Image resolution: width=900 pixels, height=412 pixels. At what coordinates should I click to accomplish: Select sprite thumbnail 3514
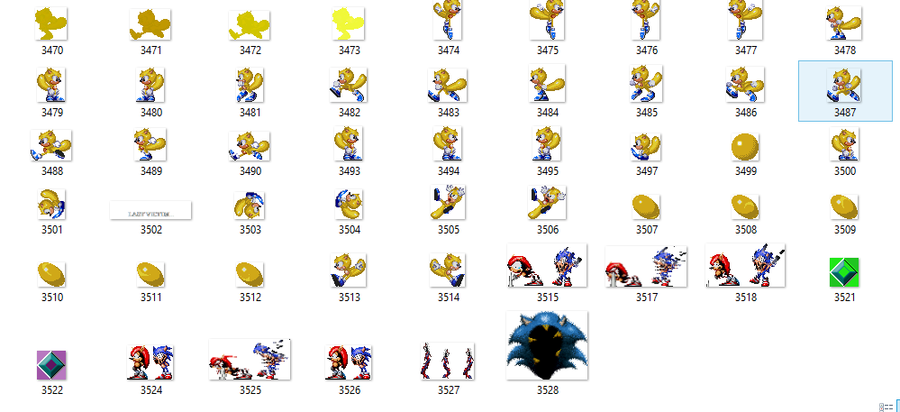click(x=448, y=270)
